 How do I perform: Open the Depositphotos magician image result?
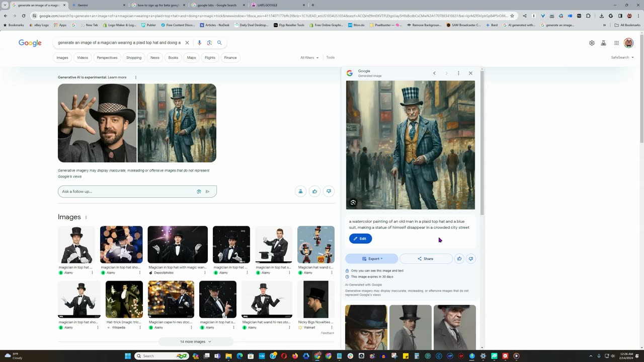click(178, 250)
